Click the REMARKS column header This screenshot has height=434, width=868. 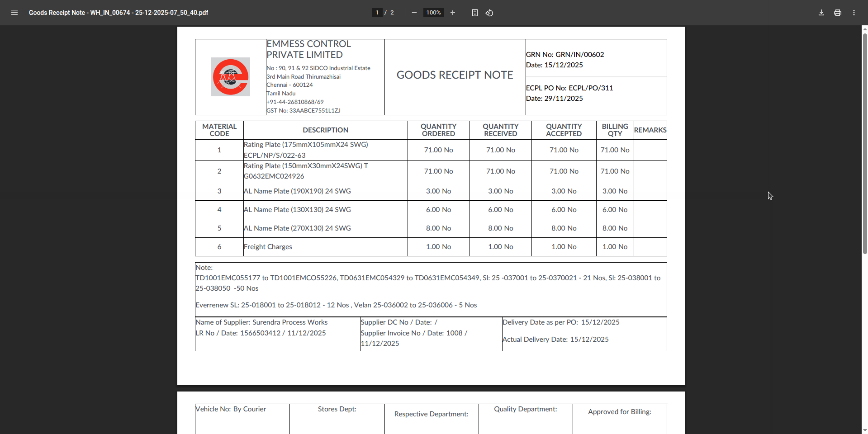(x=650, y=130)
